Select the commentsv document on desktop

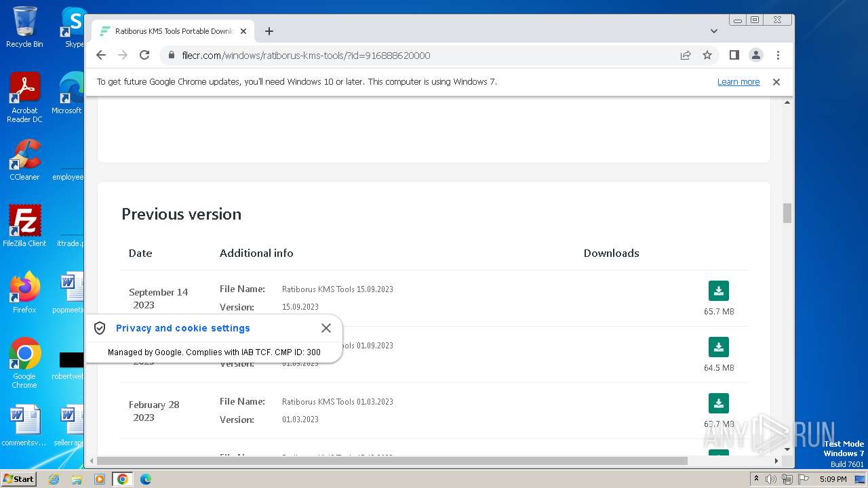pyautogui.click(x=24, y=426)
